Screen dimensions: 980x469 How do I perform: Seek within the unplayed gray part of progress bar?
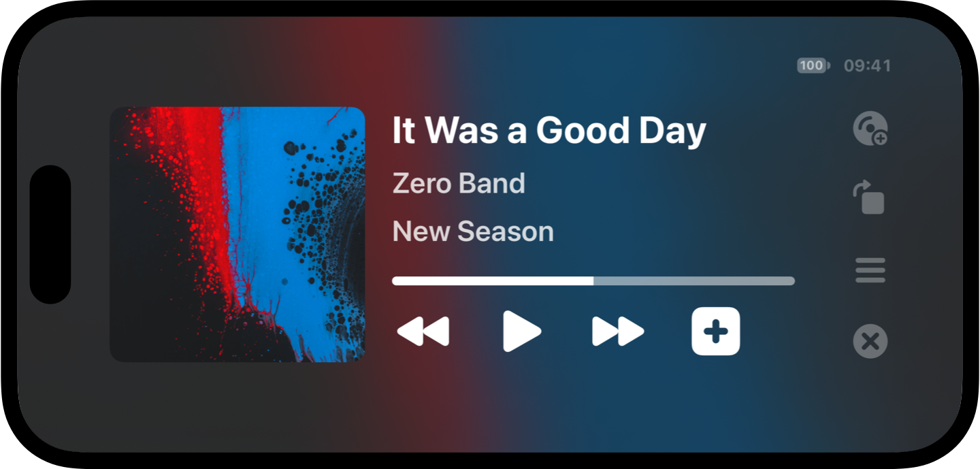click(694, 281)
